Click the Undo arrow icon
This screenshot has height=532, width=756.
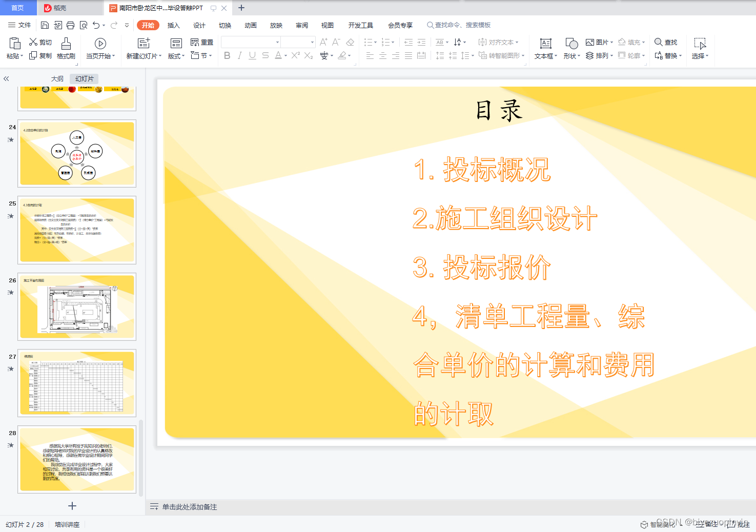96,25
